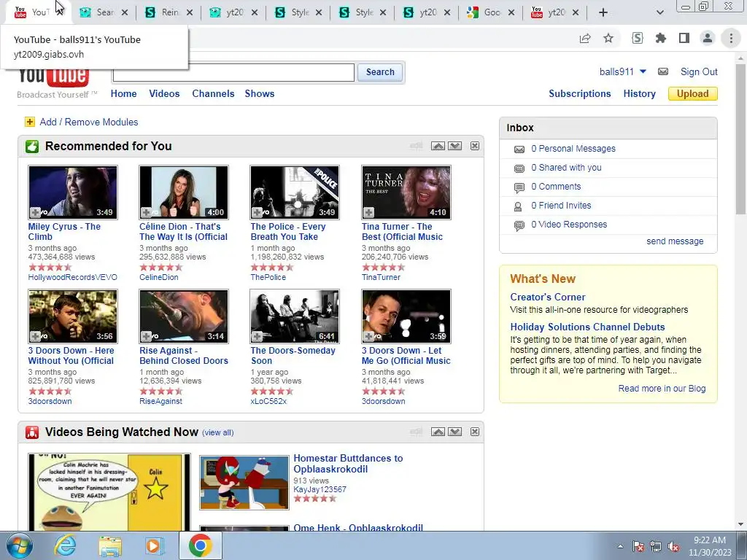The height and width of the screenshot is (560, 747).
Task: Open Subscriptions page
Action: [x=580, y=94]
